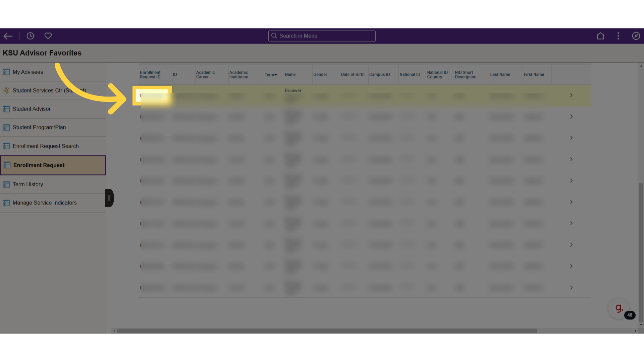Image resolution: width=644 pixels, height=362 pixels.
Task: Click the horizontal scrollbar thumb
Action: coord(327,331)
